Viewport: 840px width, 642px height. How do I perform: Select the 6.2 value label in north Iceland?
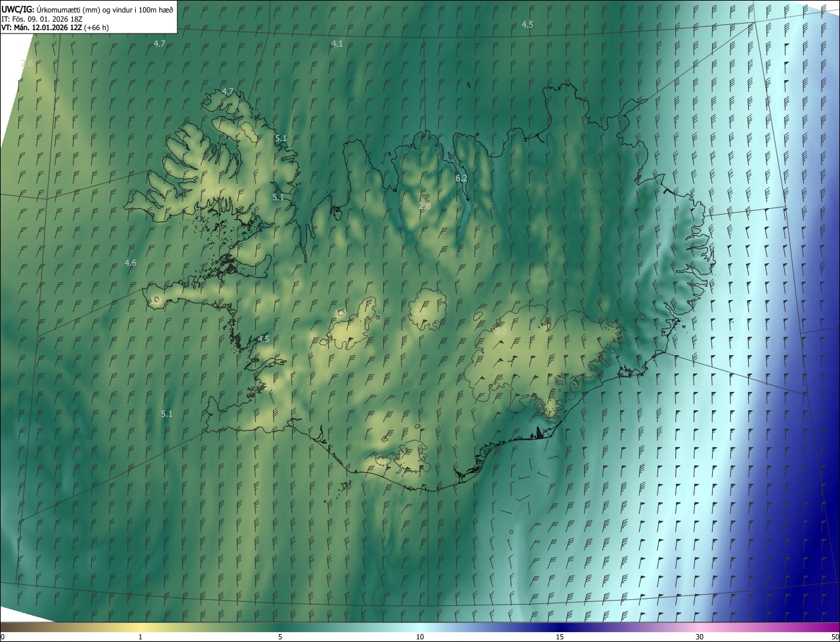pos(461,178)
